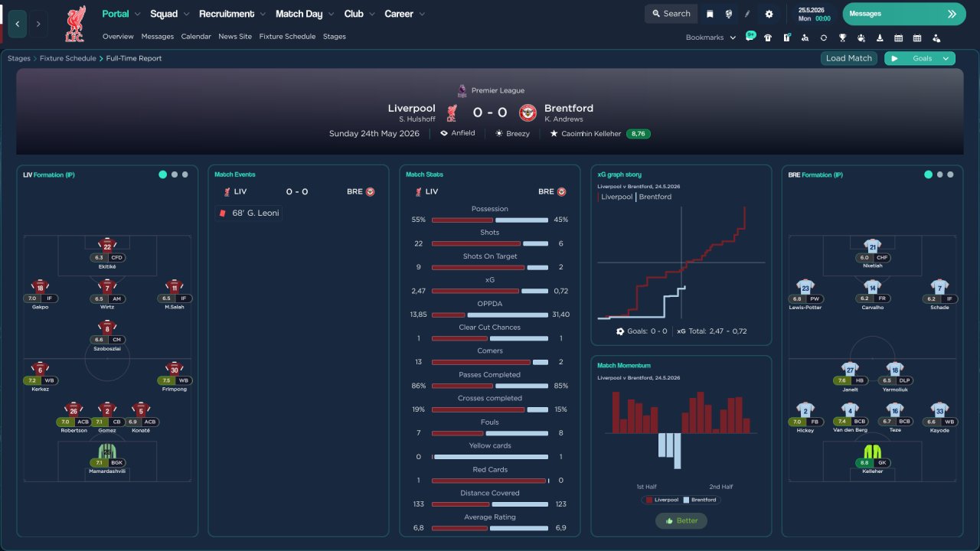Toggle Brentford legend in Match Momentum
Viewport: 980px width, 551px height.
700,500
